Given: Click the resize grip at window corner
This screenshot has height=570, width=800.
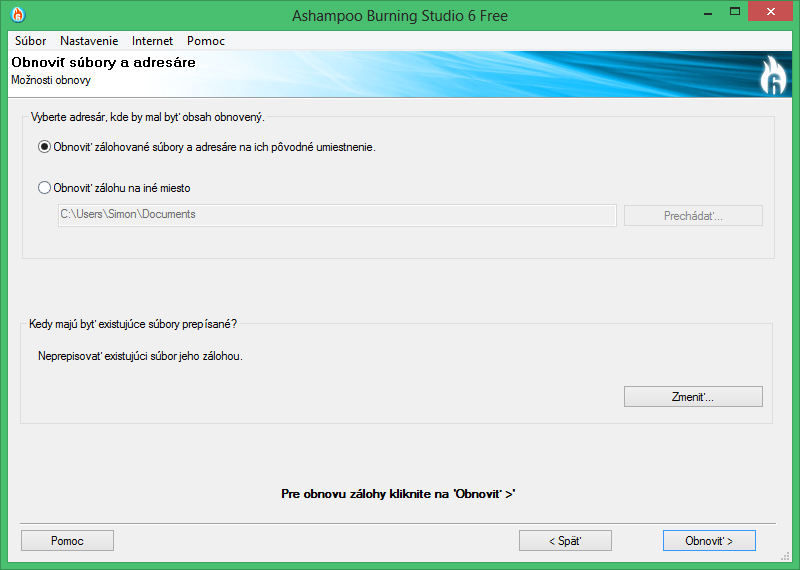Looking at the screenshot, I should [x=785, y=556].
